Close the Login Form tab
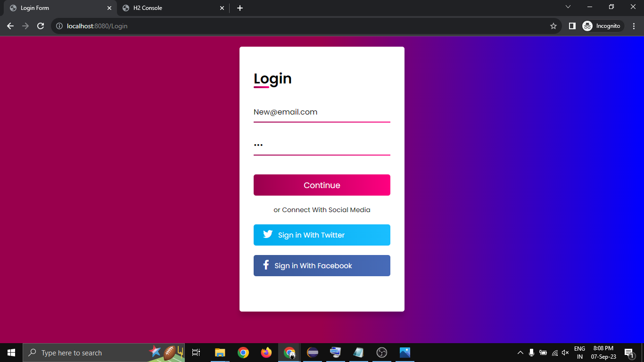The image size is (644, 362). (109, 8)
